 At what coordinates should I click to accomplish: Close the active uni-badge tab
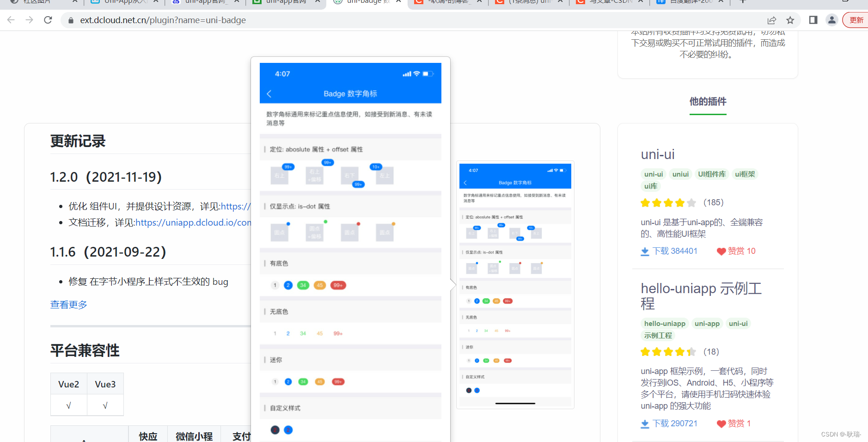coord(398,1)
